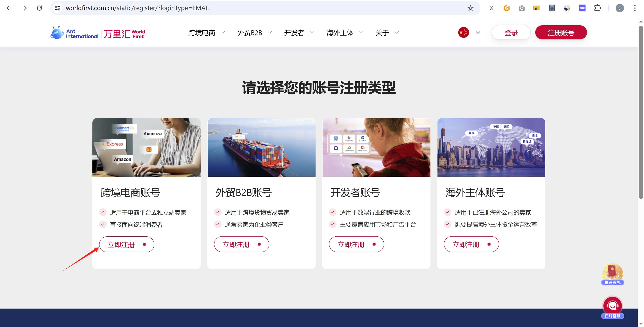Click the 登录 login button

[x=511, y=33]
